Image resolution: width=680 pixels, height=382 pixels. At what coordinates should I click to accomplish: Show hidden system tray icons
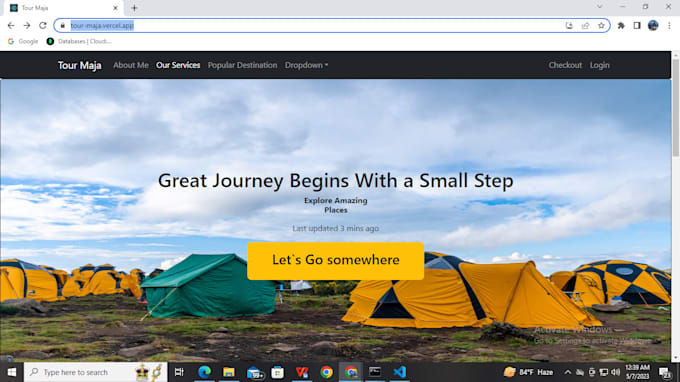[x=567, y=372]
